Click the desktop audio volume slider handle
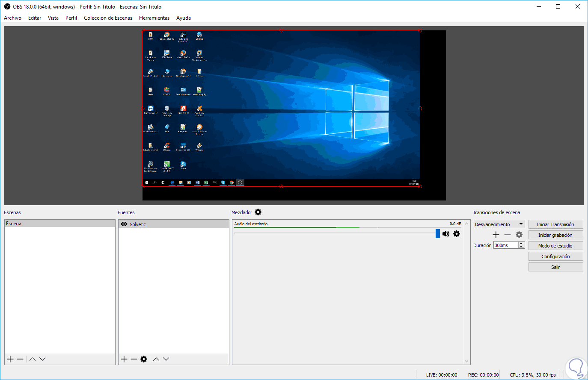 click(437, 233)
